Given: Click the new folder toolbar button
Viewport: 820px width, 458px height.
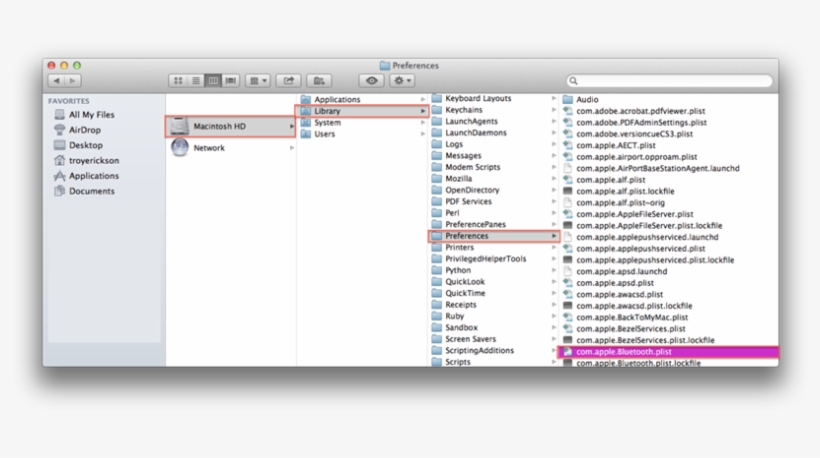Looking at the screenshot, I should tap(319, 81).
